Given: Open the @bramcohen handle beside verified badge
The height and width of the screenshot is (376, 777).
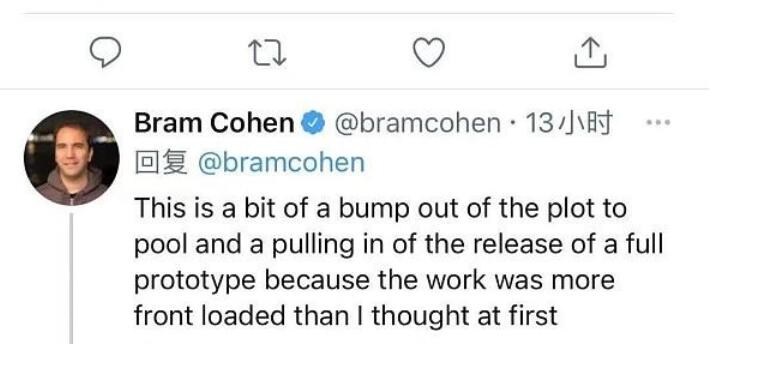Looking at the screenshot, I should click(x=417, y=123).
